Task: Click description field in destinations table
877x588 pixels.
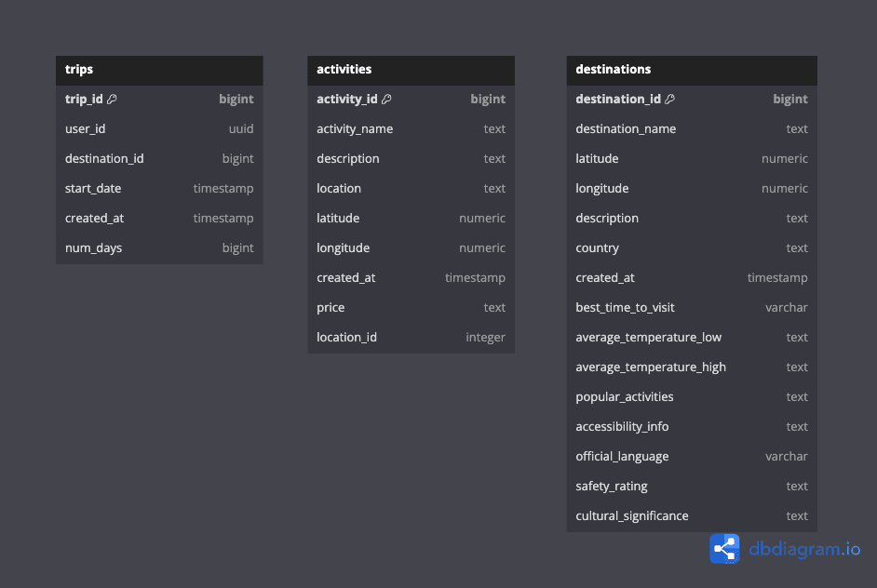Action: click(x=692, y=218)
